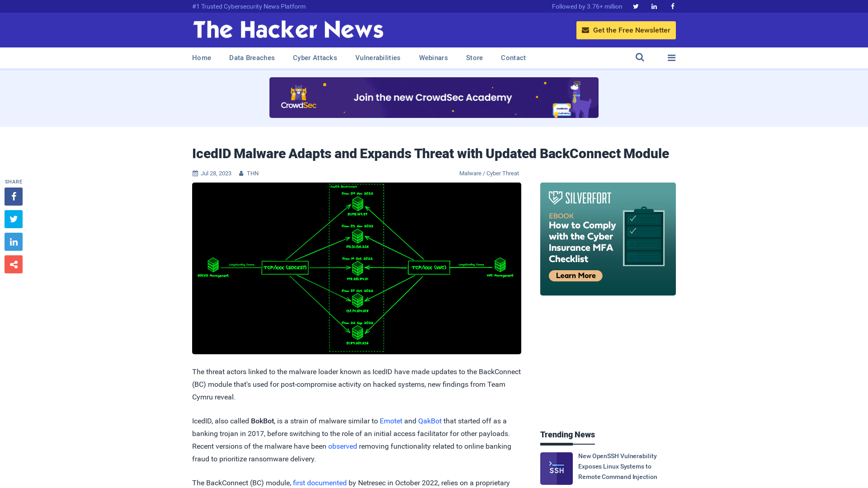This screenshot has width=868, height=488.
Task: Click the QakBot hyperlink in article text
Action: 430,421
